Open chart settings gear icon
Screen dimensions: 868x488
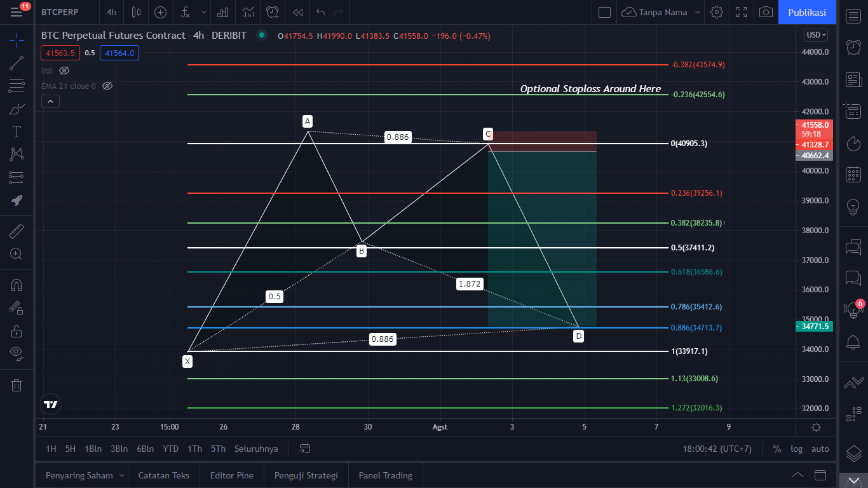point(717,12)
